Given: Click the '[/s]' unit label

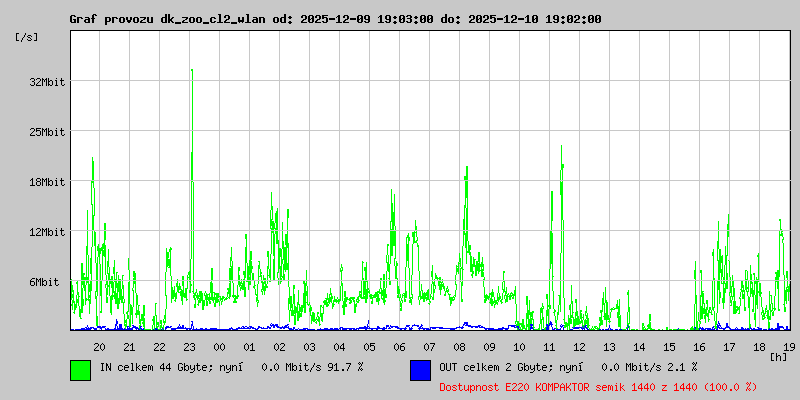Looking at the screenshot, I should (27, 37).
